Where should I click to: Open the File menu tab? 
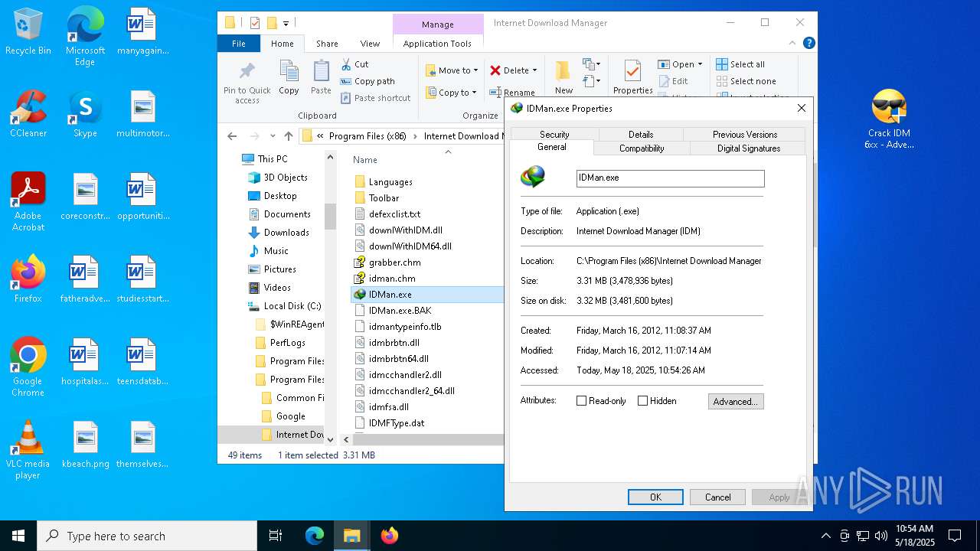239,44
